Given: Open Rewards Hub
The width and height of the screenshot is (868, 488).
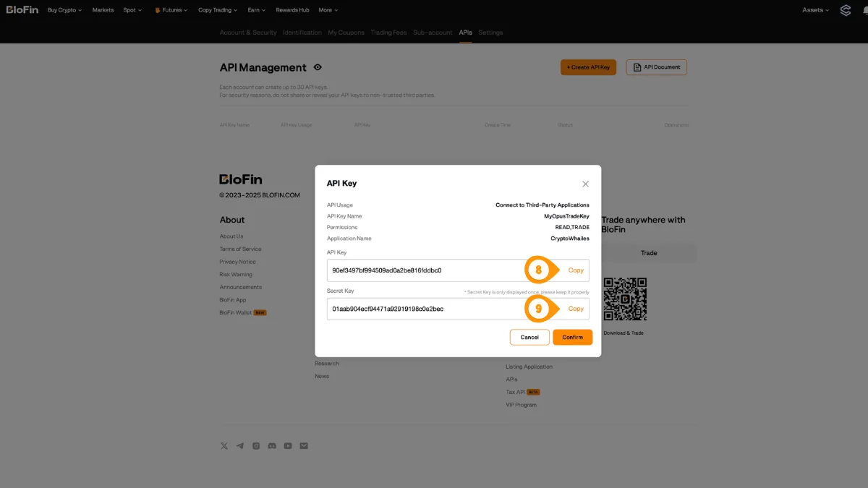Looking at the screenshot, I should 292,10.
